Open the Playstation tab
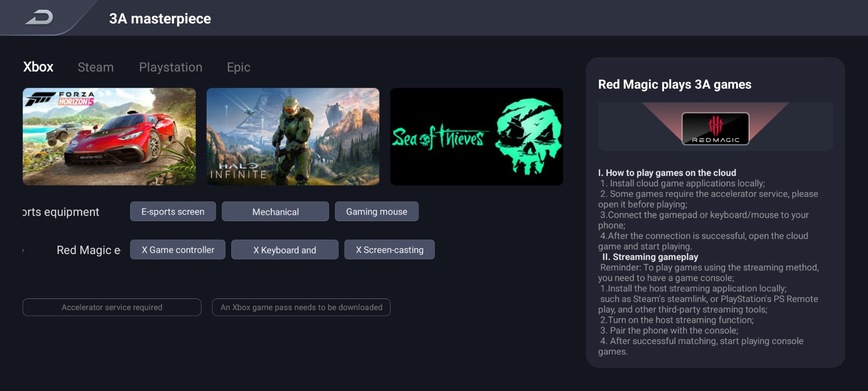Screen dimensions: 868x391 [171, 67]
